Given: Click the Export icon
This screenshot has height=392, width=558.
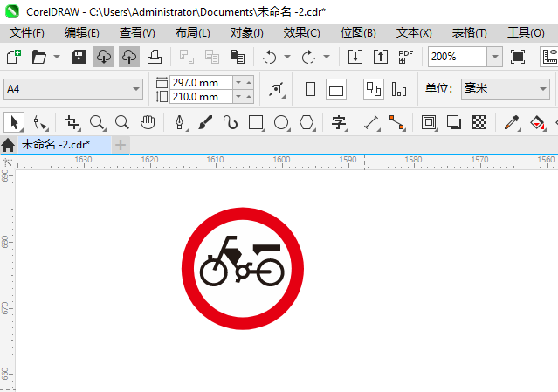Looking at the screenshot, I should click(381, 57).
